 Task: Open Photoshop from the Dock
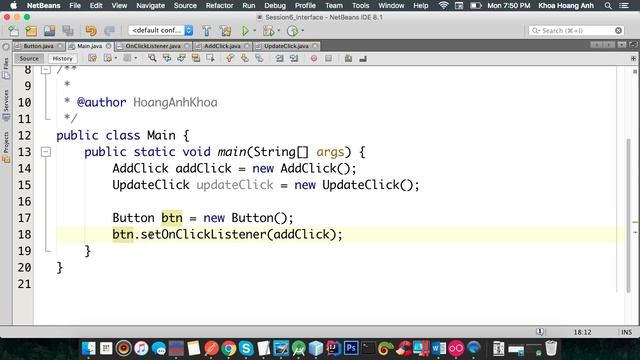point(351,349)
